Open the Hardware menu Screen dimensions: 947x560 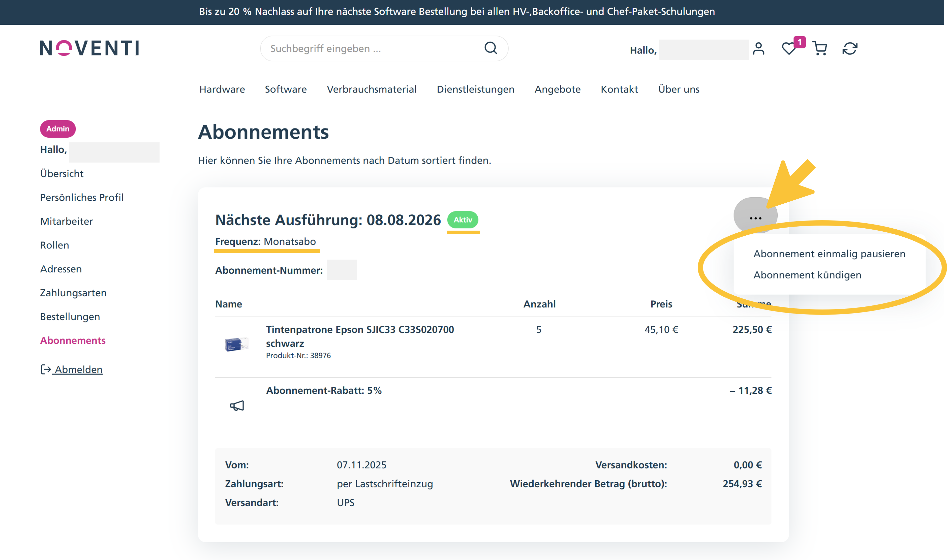pos(222,89)
